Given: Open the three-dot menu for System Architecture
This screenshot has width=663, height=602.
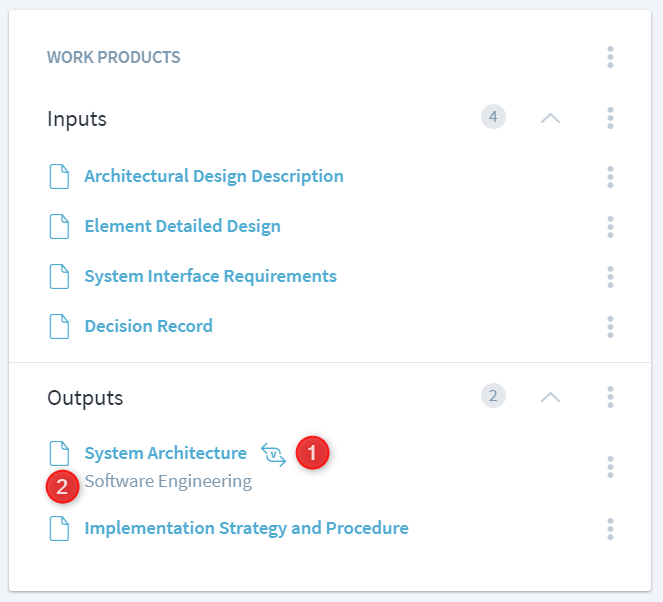Looking at the screenshot, I should (610, 467).
